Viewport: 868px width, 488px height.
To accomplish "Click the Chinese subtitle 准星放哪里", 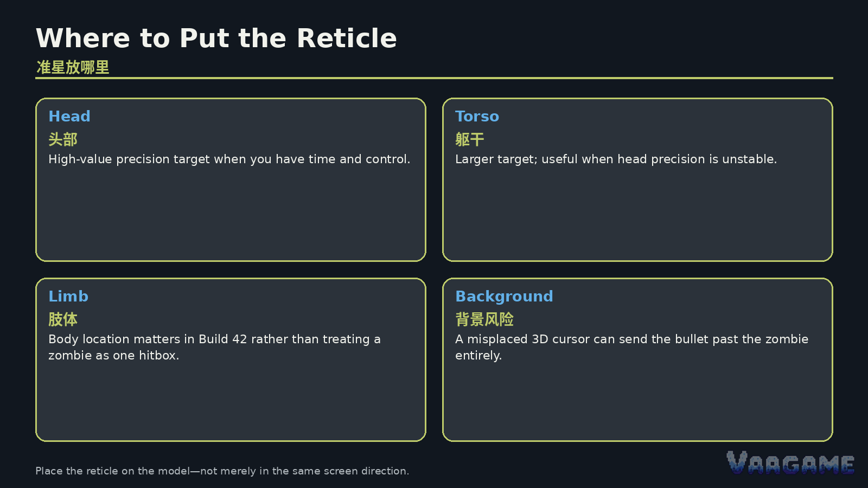I will 73,67.
